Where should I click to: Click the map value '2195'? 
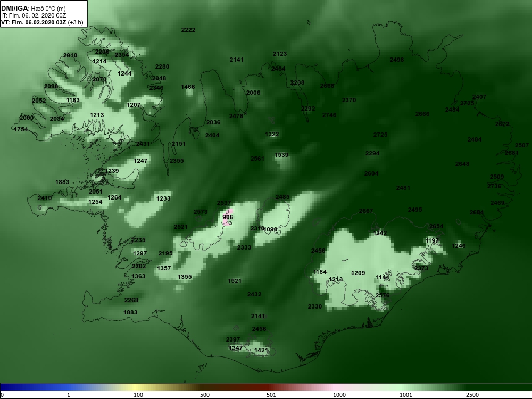point(165,253)
